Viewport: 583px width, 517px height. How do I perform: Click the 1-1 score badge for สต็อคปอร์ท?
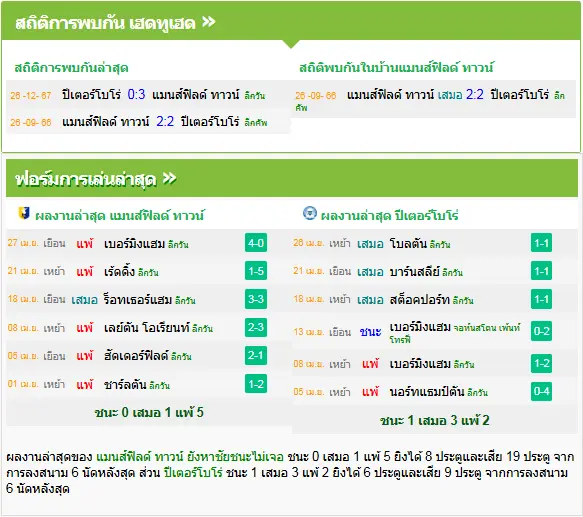tap(541, 299)
